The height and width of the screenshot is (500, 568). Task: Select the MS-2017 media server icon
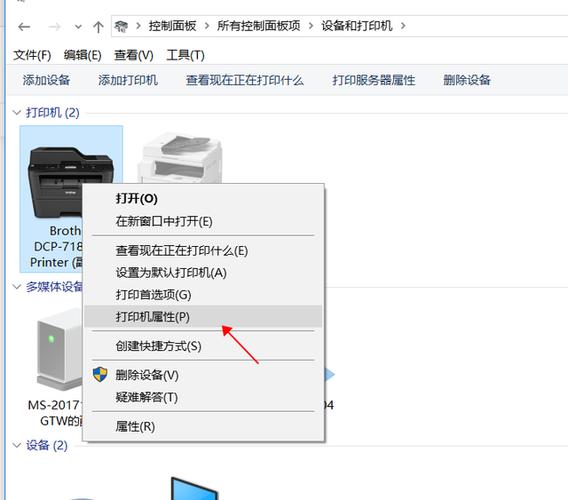tap(59, 350)
